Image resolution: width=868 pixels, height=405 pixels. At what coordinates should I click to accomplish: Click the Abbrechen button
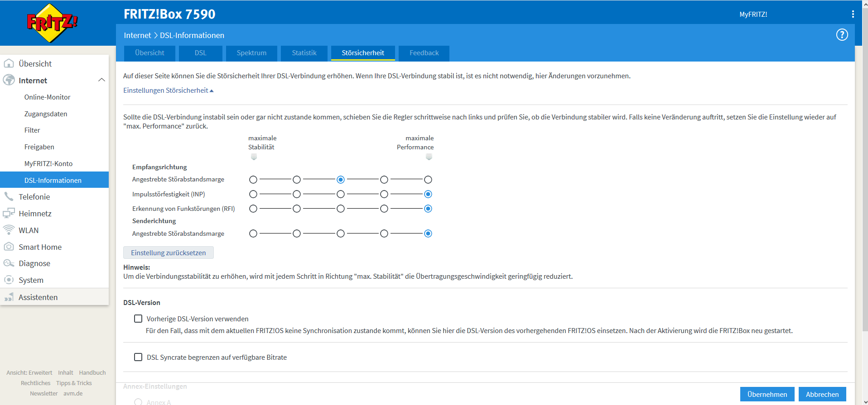(822, 394)
